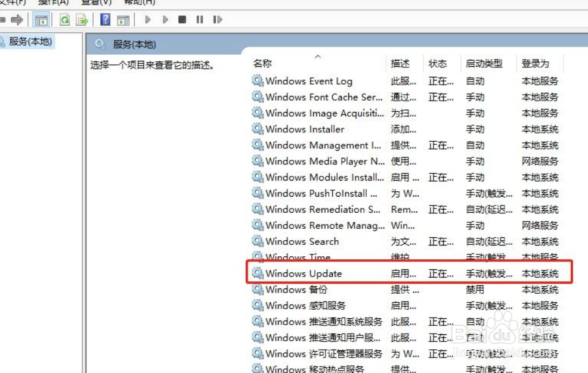
Task: Click the forward arrow toolbar icon
Action: [x=17, y=20]
